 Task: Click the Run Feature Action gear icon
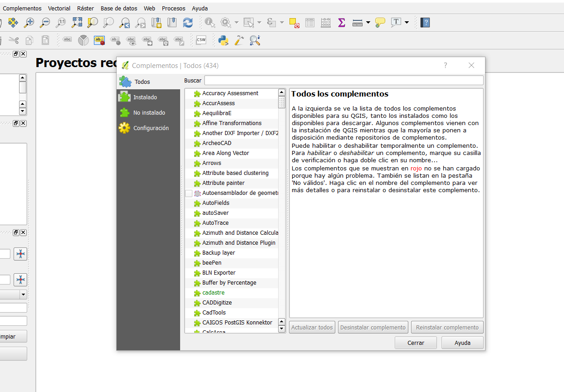226,22
